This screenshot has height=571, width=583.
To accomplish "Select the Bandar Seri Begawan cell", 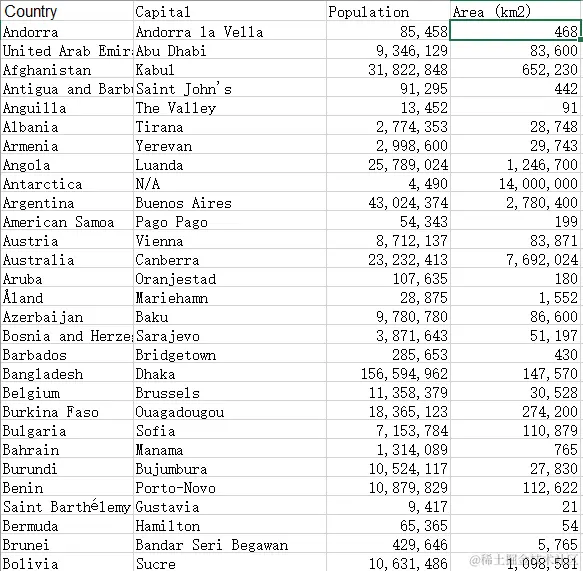I will pyautogui.click(x=230, y=542).
